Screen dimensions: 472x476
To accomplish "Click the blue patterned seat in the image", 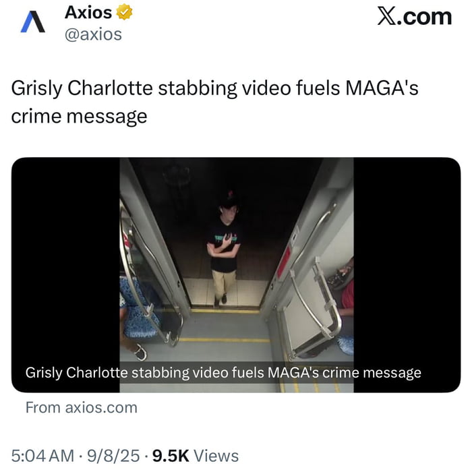I will 139,308.
